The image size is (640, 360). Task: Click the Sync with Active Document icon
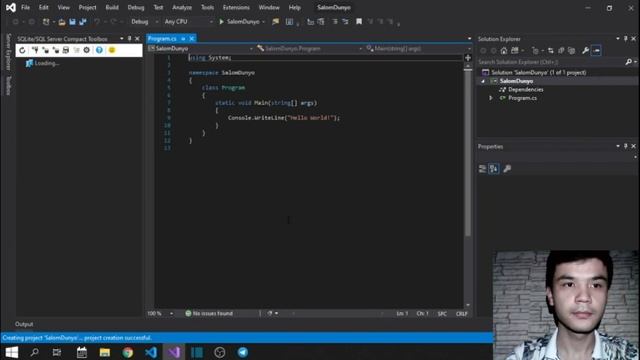tap(551, 51)
